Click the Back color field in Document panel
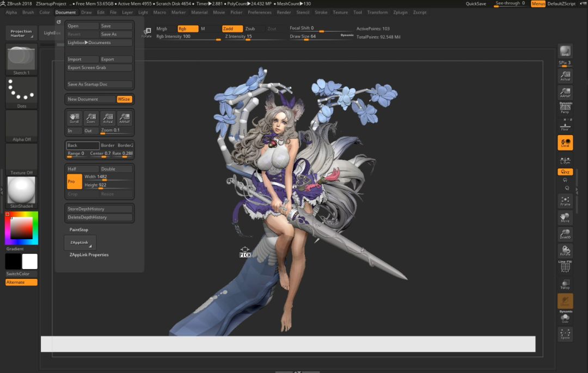588x373 pixels. point(83,145)
